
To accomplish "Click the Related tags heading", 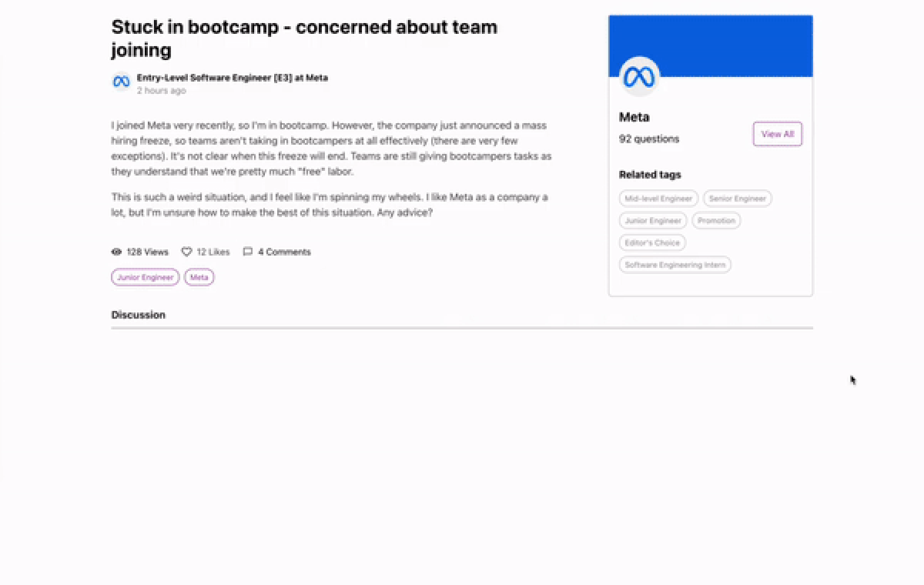I will tap(650, 175).
